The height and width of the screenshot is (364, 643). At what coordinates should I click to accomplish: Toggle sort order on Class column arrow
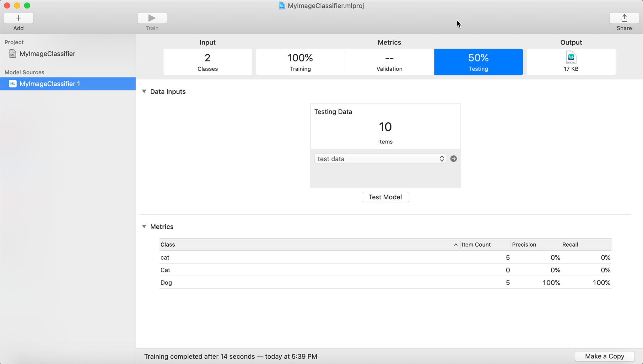pyautogui.click(x=456, y=245)
